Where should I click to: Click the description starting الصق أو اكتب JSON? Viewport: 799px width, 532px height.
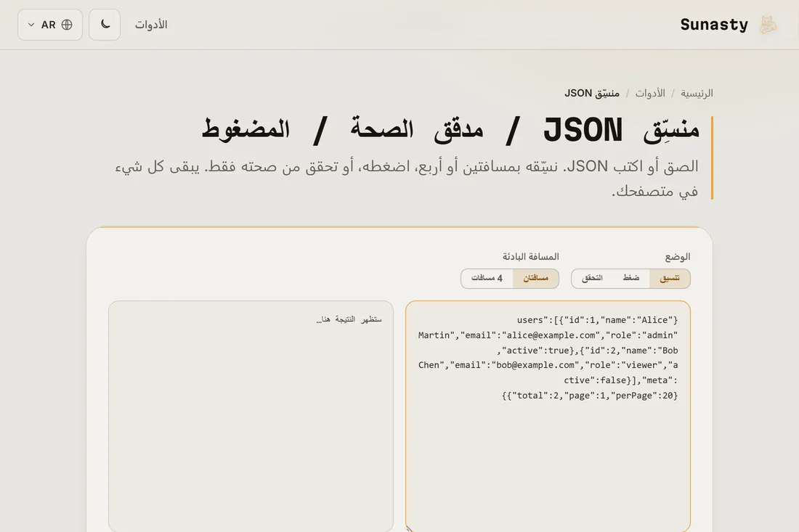click(x=407, y=179)
